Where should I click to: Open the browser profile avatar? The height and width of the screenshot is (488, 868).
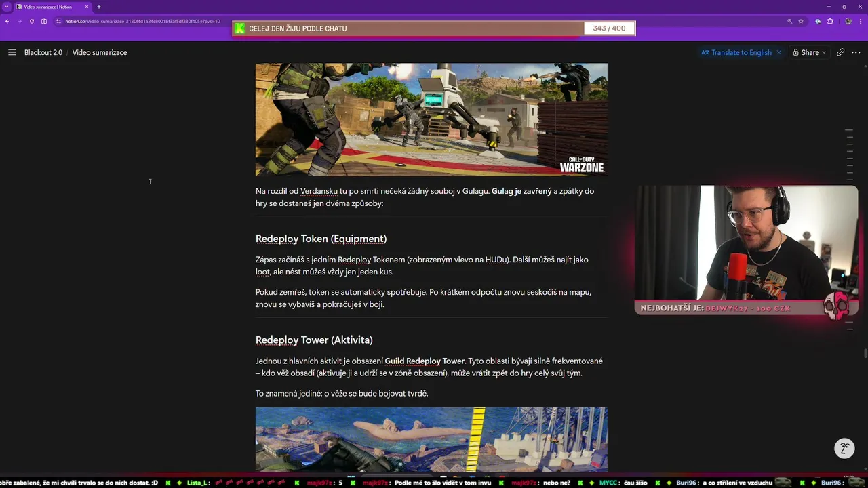coord(848,21)
